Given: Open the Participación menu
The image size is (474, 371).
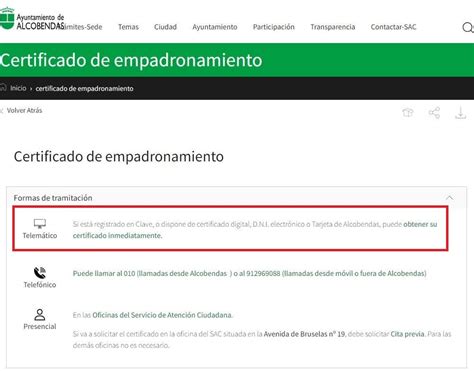Looking at the screenshot, I should 274,27.
